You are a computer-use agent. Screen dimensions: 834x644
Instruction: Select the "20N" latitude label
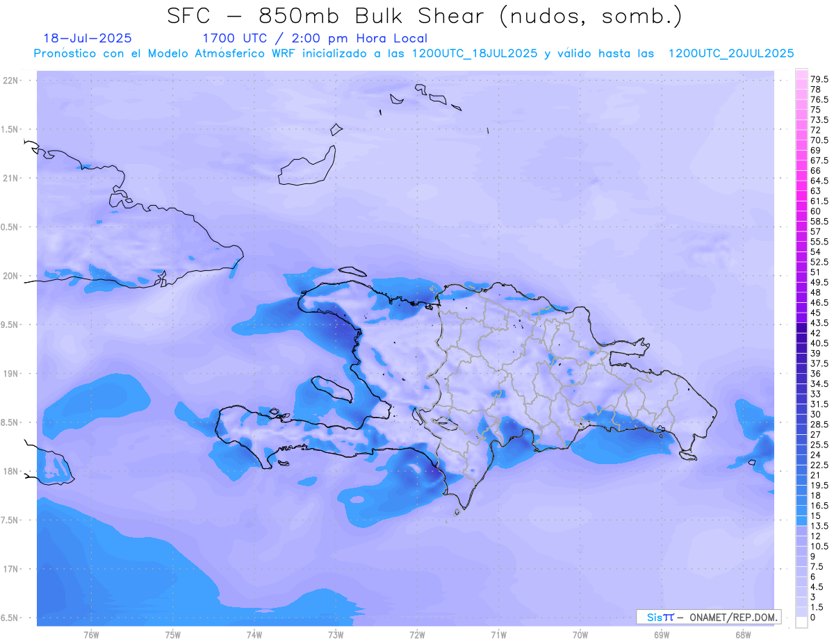coord(12,276)
